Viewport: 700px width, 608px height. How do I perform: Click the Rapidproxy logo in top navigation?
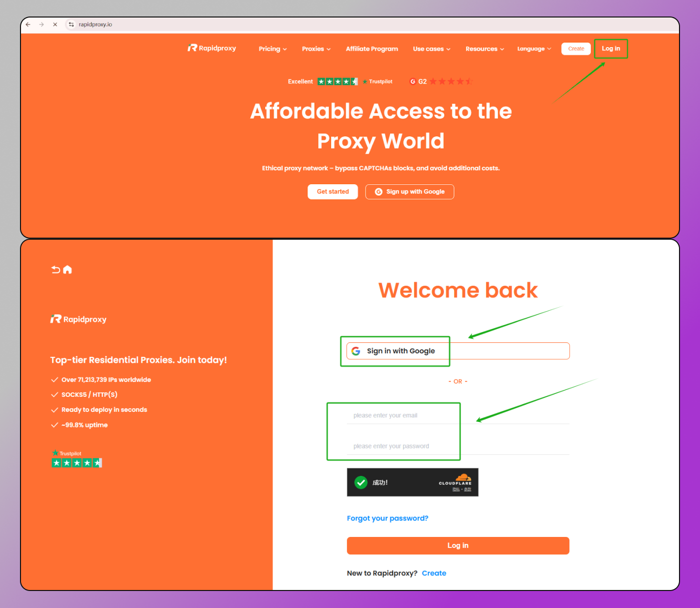(211, 48)
